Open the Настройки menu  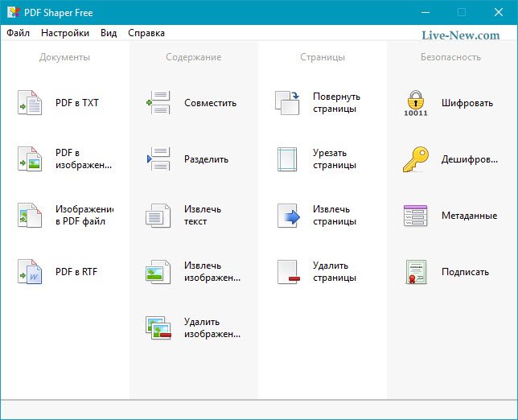click(65, 33)
